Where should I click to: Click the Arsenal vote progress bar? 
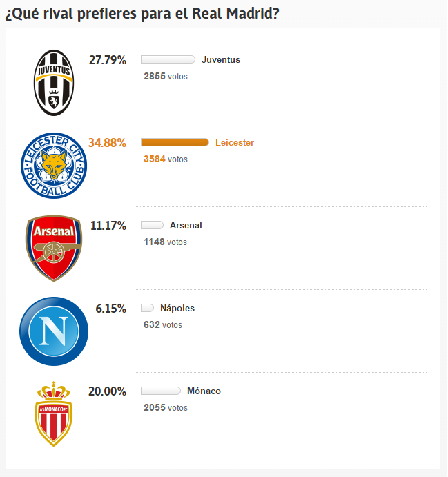152,225
